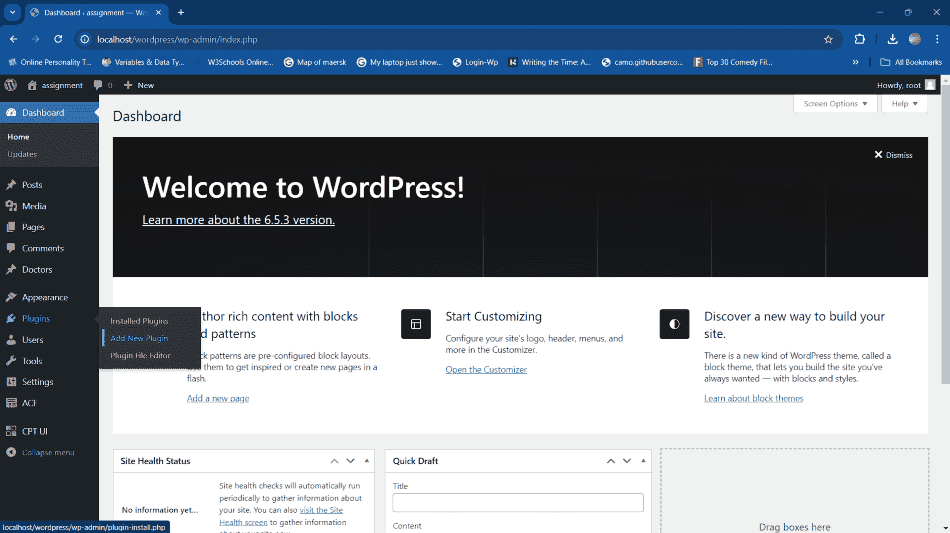The image size is (950, 533).
Task: Click Learn about block themes link
Action: [x=754, y=399]
